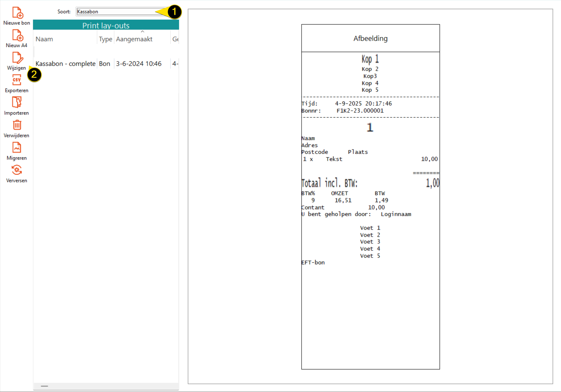Viewport: 561px width, 392px height.
Task: Click the Nieuwe bon icon
Action: tap(17, 13)
